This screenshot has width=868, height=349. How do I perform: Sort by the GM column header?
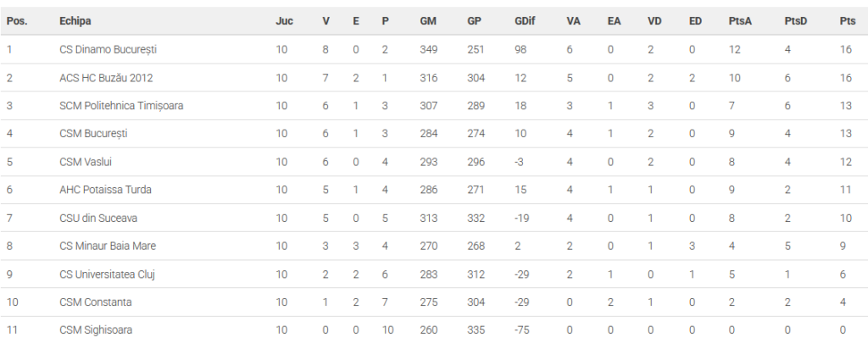click(428, 21)
